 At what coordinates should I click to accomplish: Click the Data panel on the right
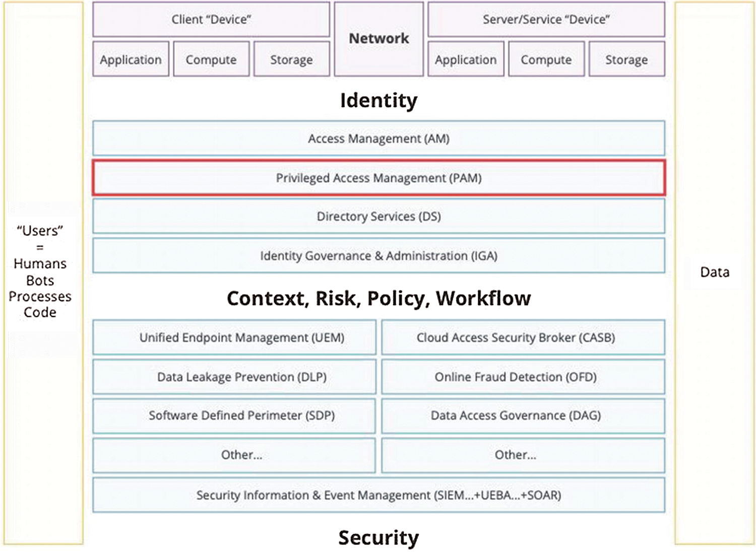(714, 272)
